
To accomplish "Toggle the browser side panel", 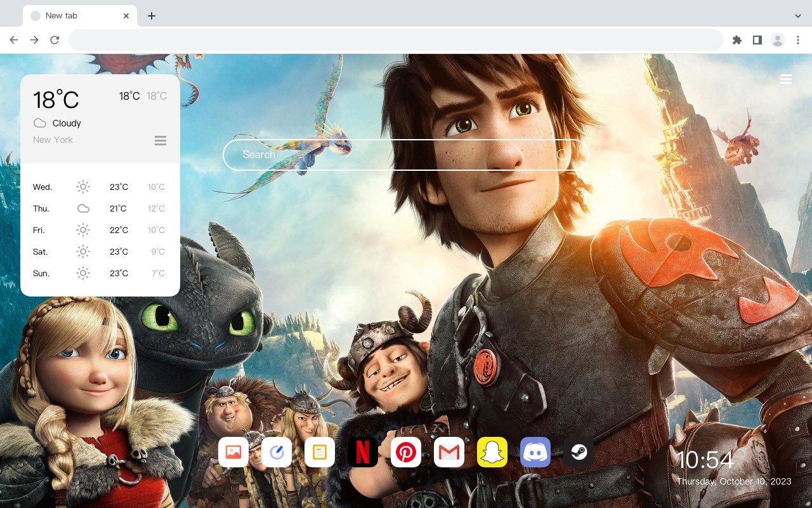I will (757, 40).
